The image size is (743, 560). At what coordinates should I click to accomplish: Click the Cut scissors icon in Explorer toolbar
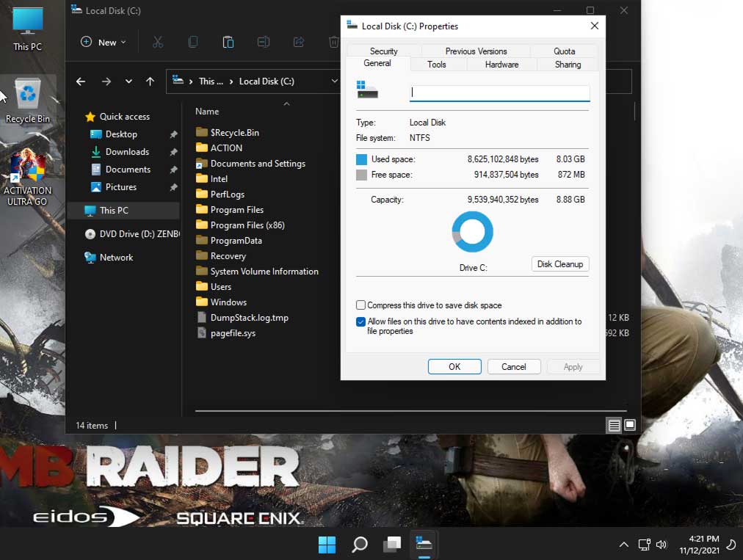click(158, 42)
